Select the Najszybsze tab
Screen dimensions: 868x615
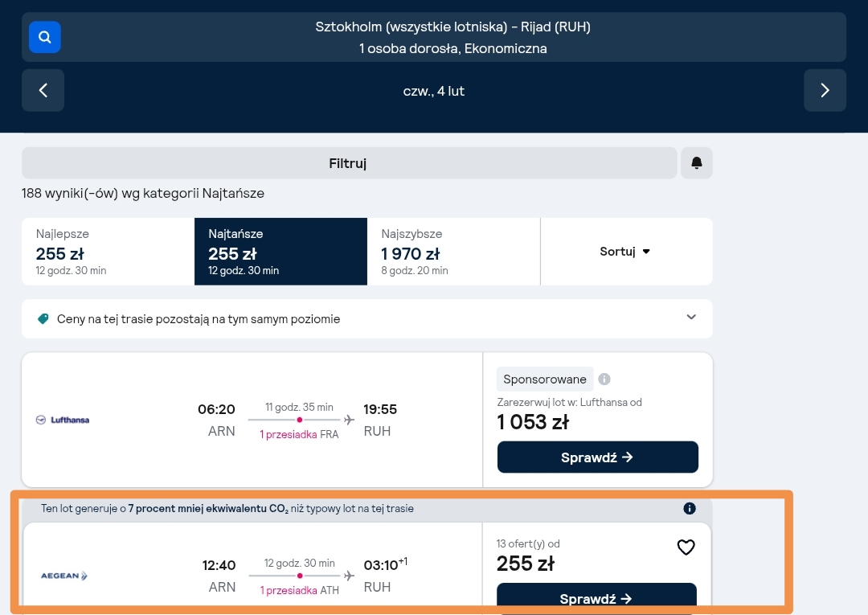tap(453, 252)
